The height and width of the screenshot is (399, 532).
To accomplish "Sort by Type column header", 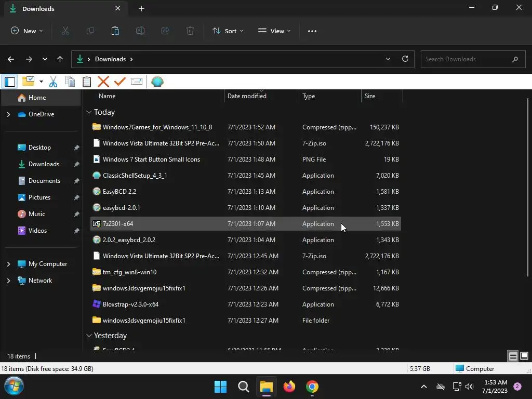I will [x=330, y=96].
